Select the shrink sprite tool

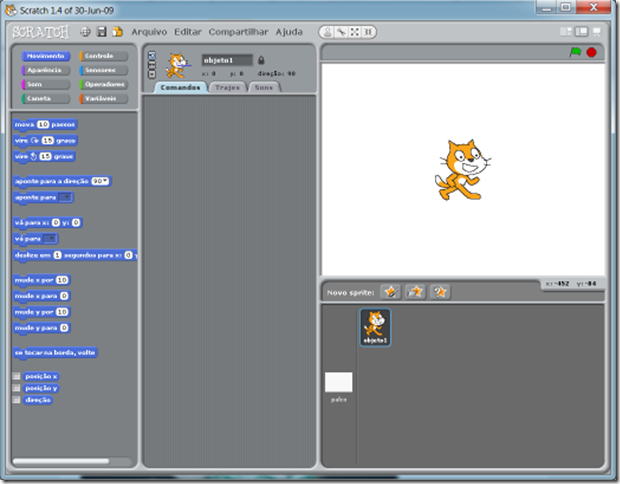pyautogui.click(x=367, y=32)
